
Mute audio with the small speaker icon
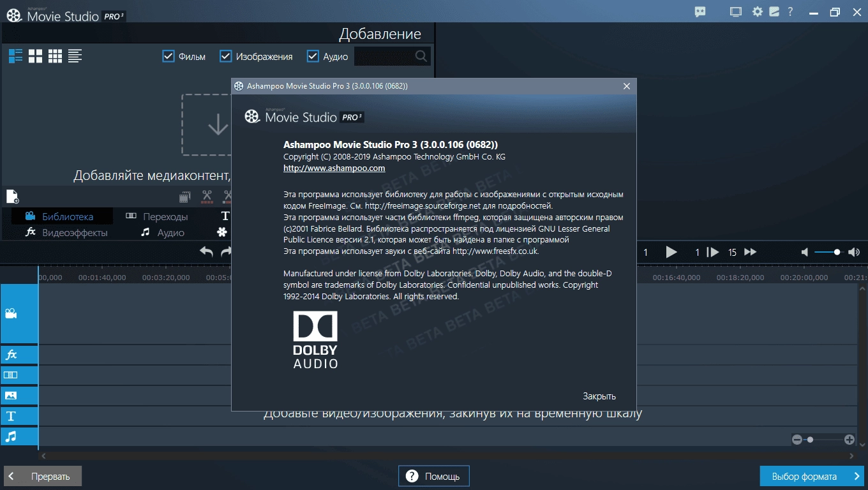click(x=805, y=252)
